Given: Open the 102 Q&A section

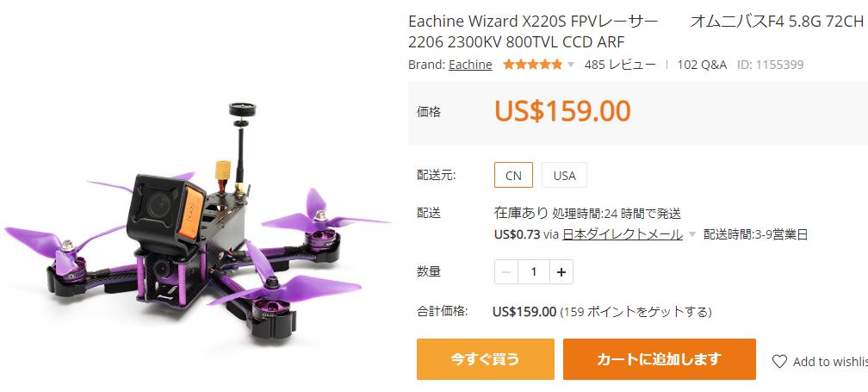Looking at the screenshot, I should click(x=702, y=65).
